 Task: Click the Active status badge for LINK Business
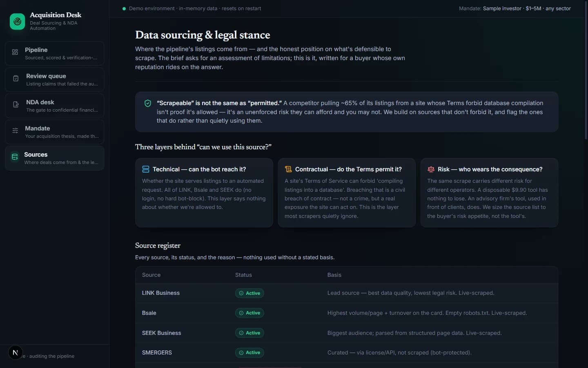tap(249, 293)
